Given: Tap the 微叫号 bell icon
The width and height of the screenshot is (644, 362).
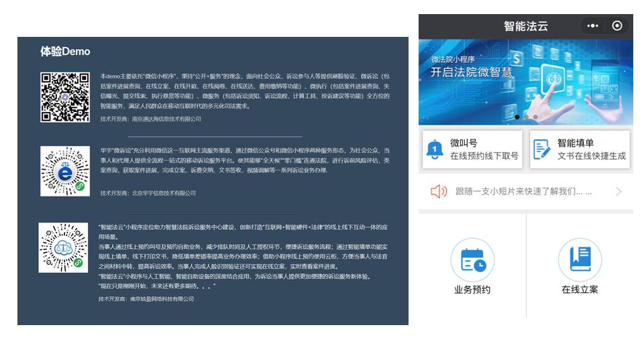Looking at the screenshot, I should coord(435,149).
